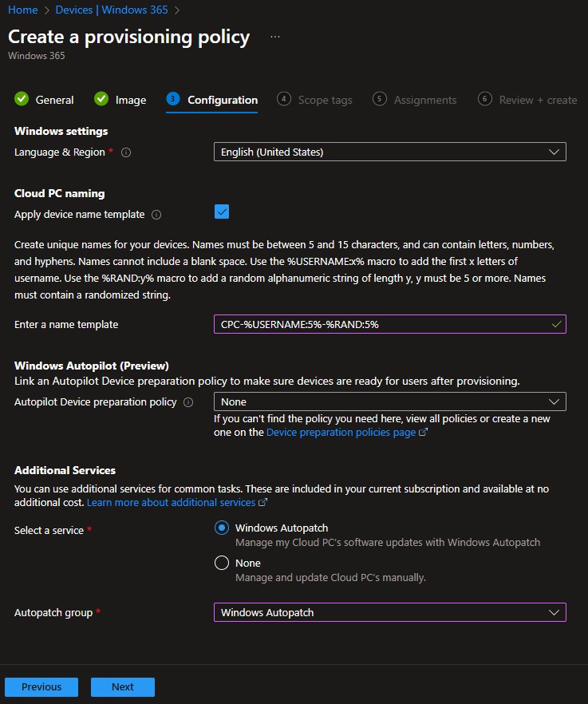The height and width of the screenshot is (704, 588).
Task: Click the step 6 circle for Review + create
Action: pyautogui.click(x=485, y=99)
